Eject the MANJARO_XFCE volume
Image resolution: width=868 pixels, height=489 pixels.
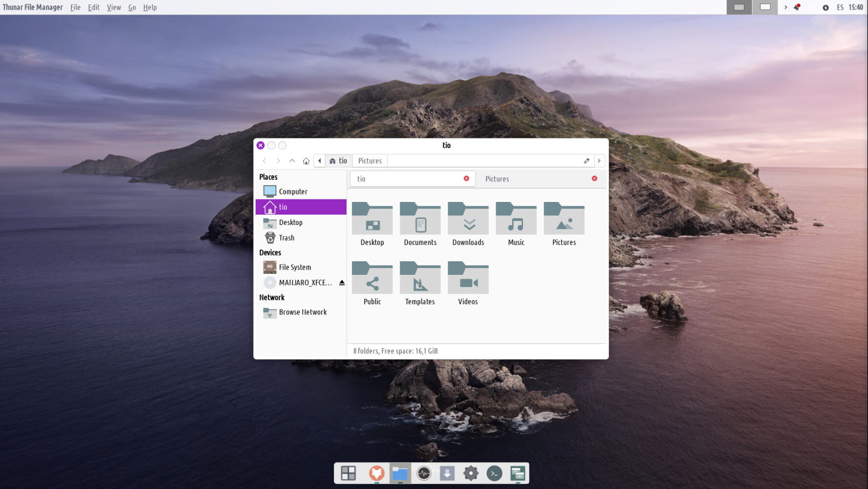(x=342, y=283)
